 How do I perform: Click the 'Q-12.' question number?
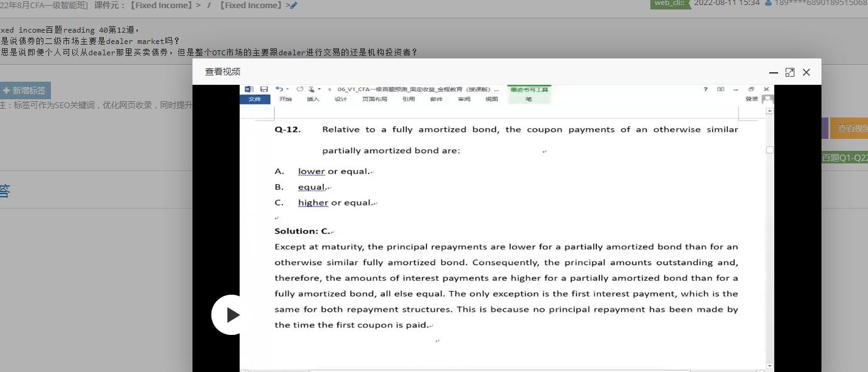[x=288, y=129]
